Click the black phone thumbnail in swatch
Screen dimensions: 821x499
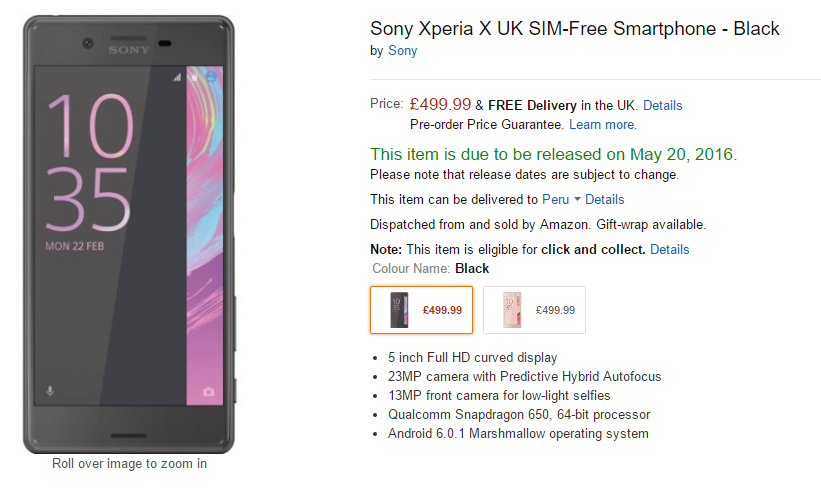399,310
